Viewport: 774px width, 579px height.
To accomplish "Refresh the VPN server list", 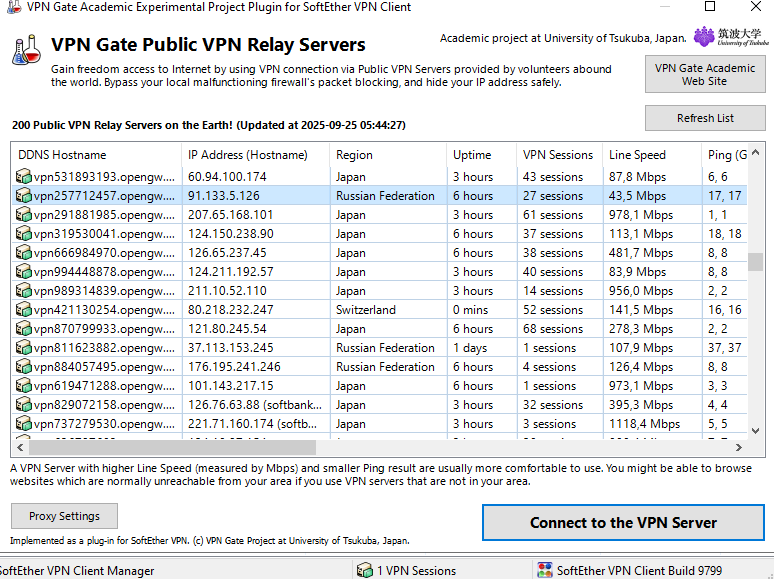I will coord(705,118).
